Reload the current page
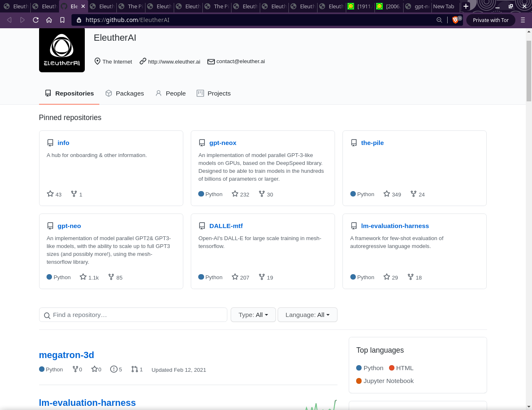This screenshot has height=410, width=532. pyautogui.click(x=36, y=20)
